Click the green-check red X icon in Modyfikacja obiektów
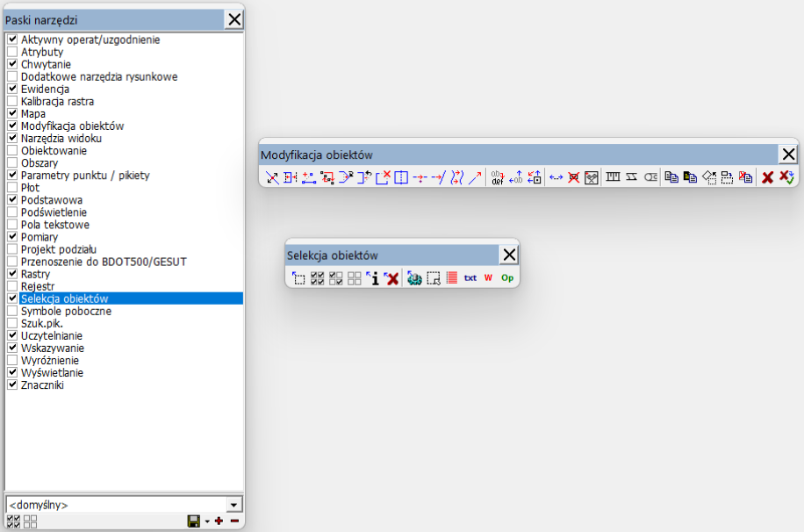Image resolution: width=804 pixels, height=532 pixels. pos(786,177)
